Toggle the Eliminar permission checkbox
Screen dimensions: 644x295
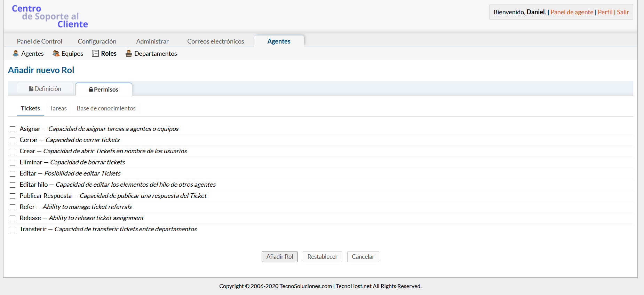[x=13, y=163]
